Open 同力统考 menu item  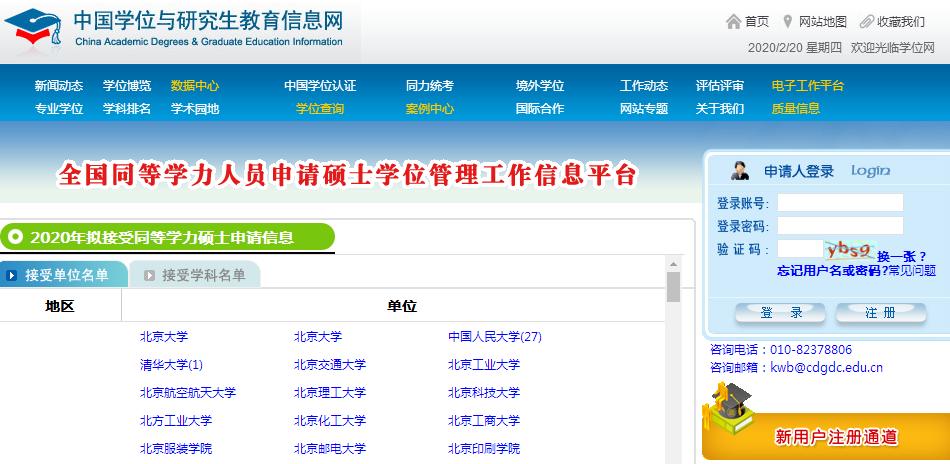430,86
